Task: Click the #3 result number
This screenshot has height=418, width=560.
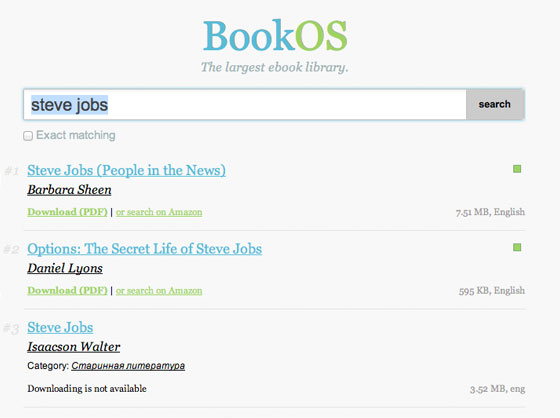Action: tap(11, 328)
